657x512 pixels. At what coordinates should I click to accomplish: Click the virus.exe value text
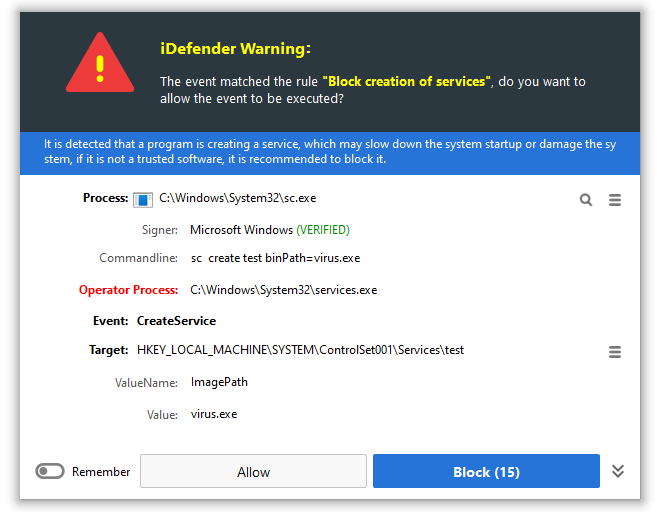pos(214,414)
